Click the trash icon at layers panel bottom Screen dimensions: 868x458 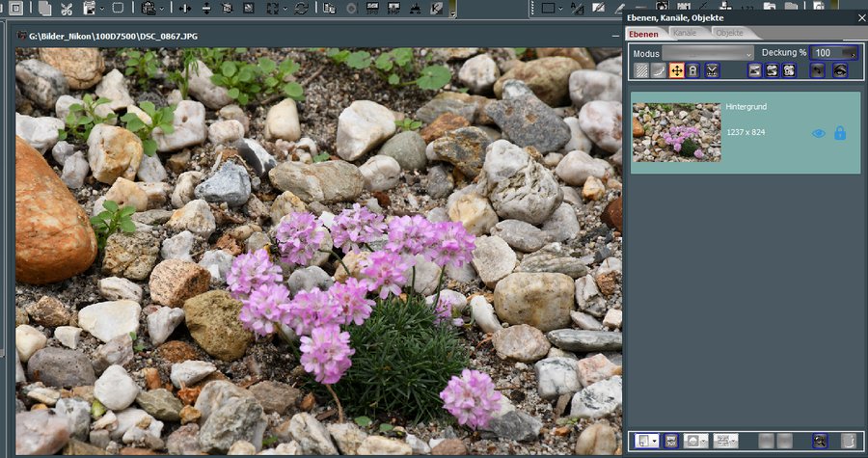[x=848, y=441]
